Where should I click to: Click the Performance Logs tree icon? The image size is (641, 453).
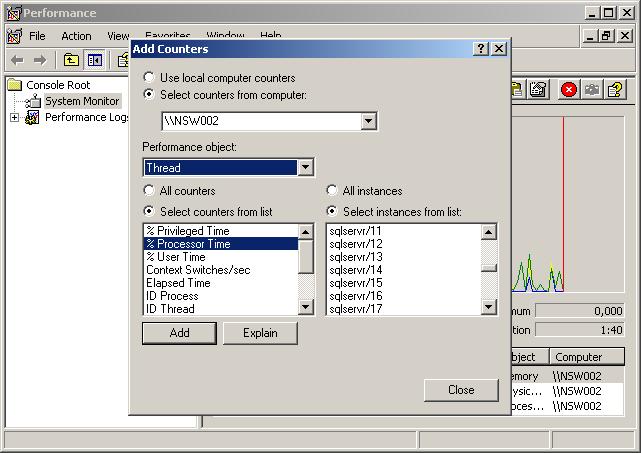click(32, 117)
